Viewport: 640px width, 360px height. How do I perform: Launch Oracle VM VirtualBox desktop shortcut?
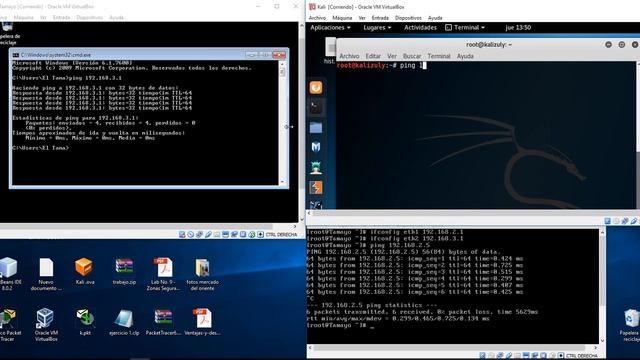coord(46,324)
